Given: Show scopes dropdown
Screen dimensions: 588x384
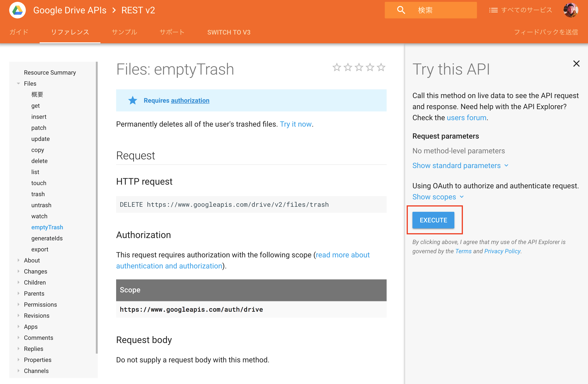Looking at the screenshot, I should pos(438,197).
